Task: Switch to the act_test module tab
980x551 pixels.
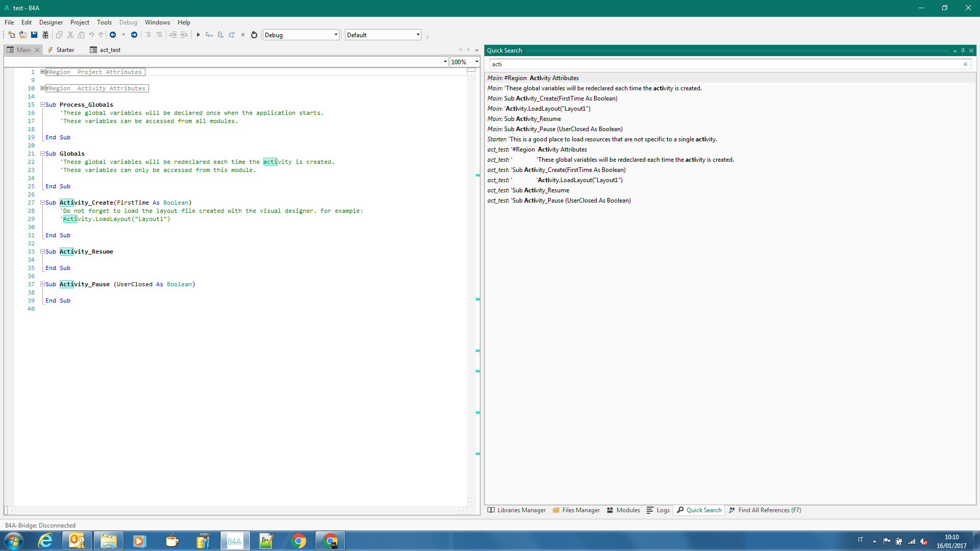Action: pyautogui.click(x=106, y=50)
